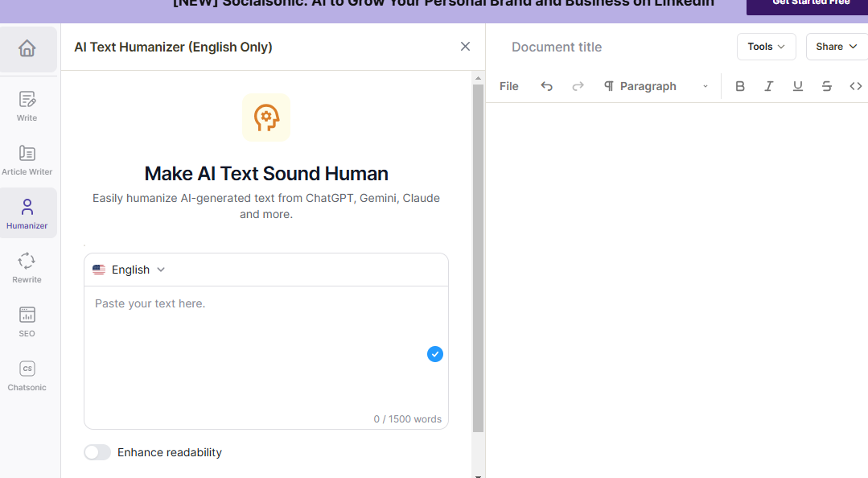
Task: Close the AI Text Humanizer panel
Action: [465, 47]
